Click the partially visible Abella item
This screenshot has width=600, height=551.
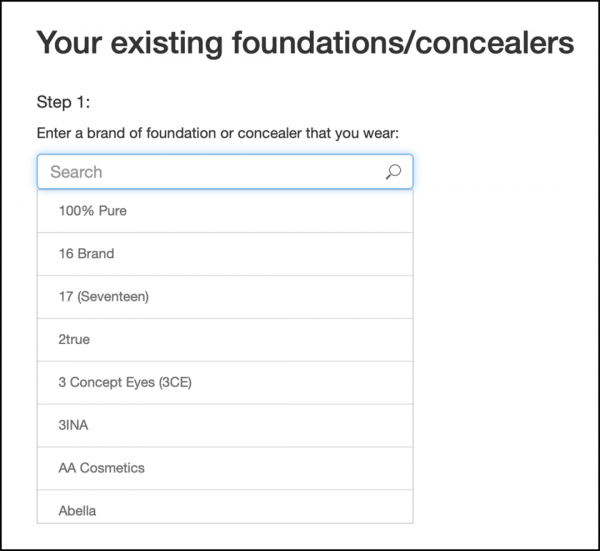[225, 507]
